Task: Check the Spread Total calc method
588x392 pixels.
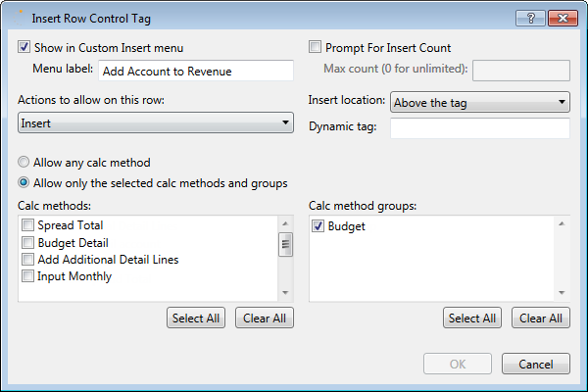Action: pyautogui.click(x=28, y=225)
